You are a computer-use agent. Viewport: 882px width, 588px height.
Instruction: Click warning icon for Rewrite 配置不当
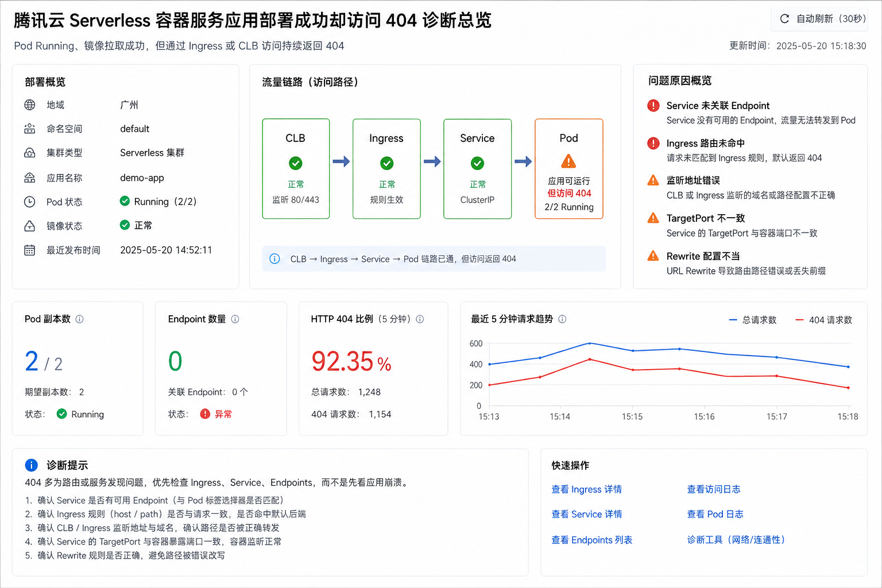[x=653, y=256]
